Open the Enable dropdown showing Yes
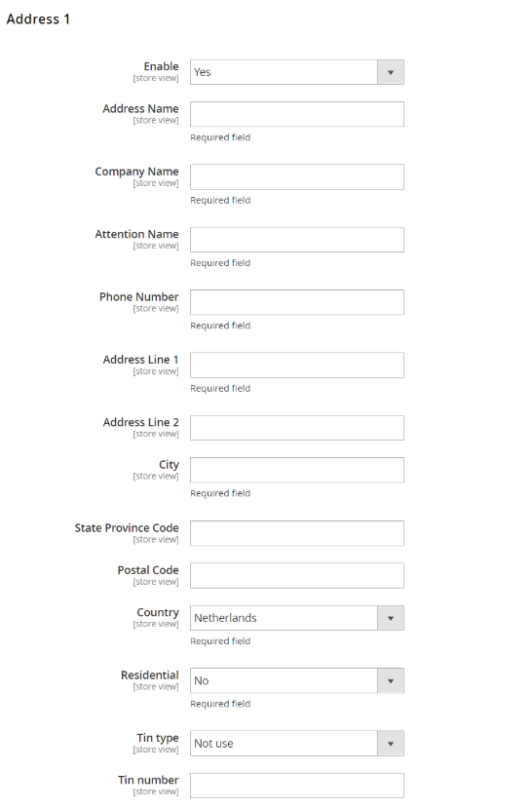Viewport: 532px width, 809px height. pyautogui.click(x=297, y=72)
